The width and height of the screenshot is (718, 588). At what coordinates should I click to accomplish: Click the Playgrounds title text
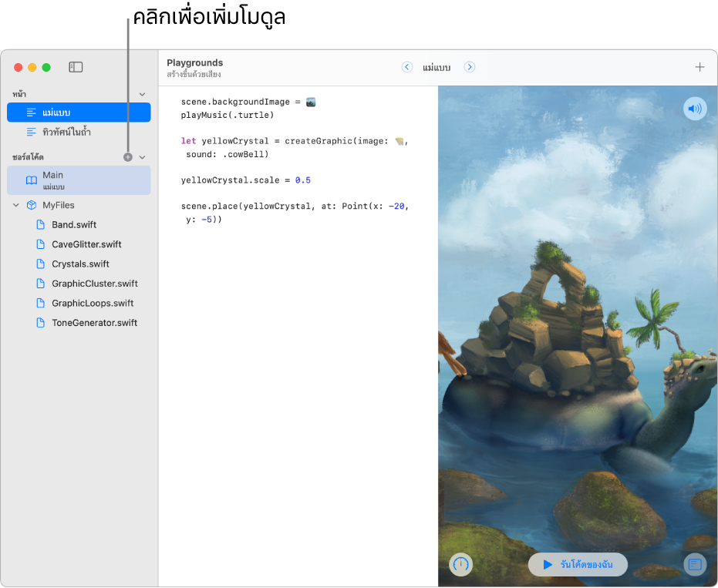(195, 62)
